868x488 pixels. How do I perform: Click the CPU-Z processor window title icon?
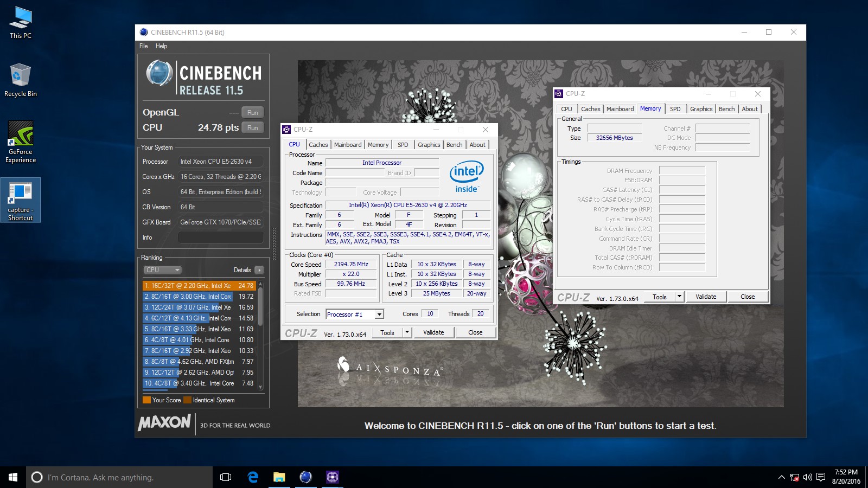(286, 130)
